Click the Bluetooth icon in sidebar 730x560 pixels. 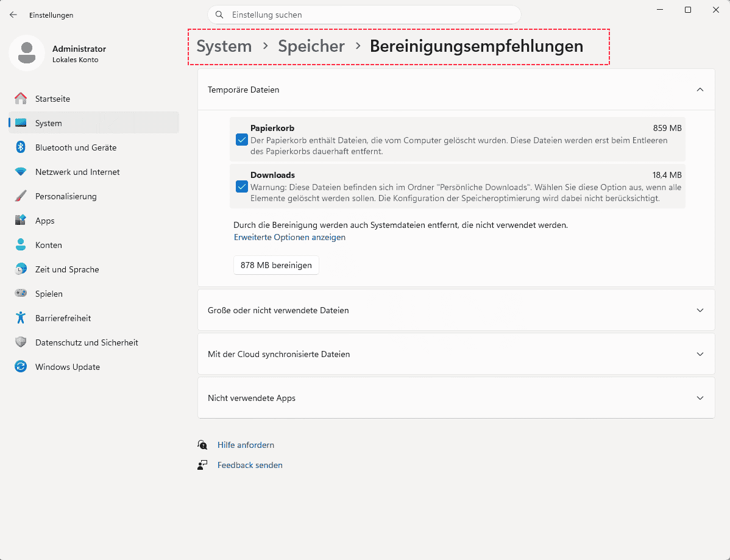pyautogui.click(x=21, y=147)
